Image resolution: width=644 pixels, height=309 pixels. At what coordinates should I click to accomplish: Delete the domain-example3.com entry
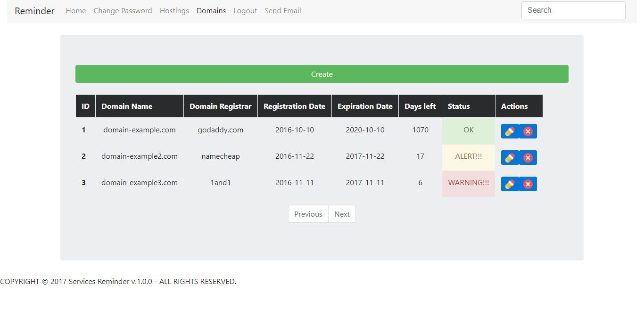pos(528,184)
